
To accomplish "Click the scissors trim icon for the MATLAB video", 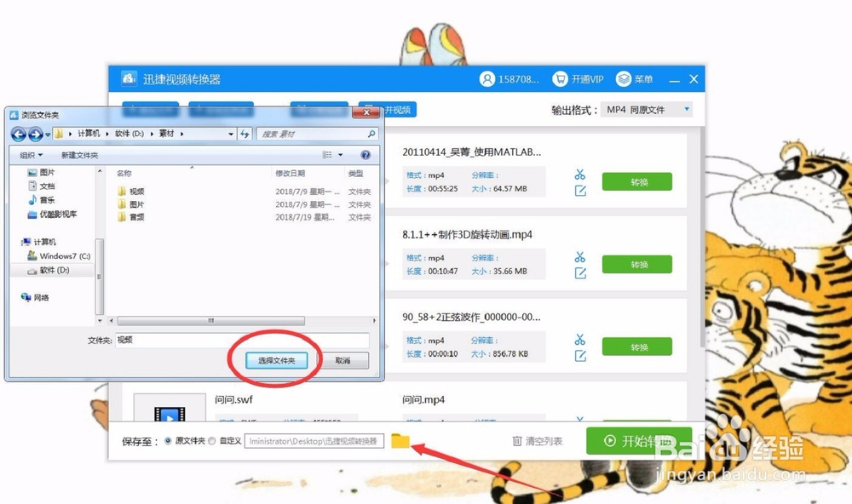I will tap(580, 173).
